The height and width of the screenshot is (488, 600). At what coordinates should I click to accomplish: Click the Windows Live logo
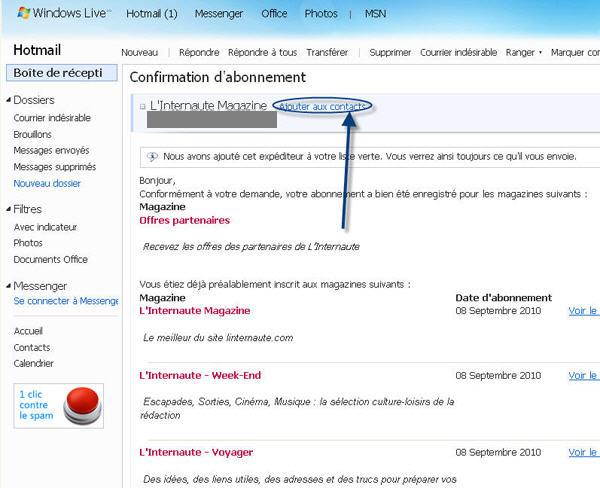[x=64, y=13]
